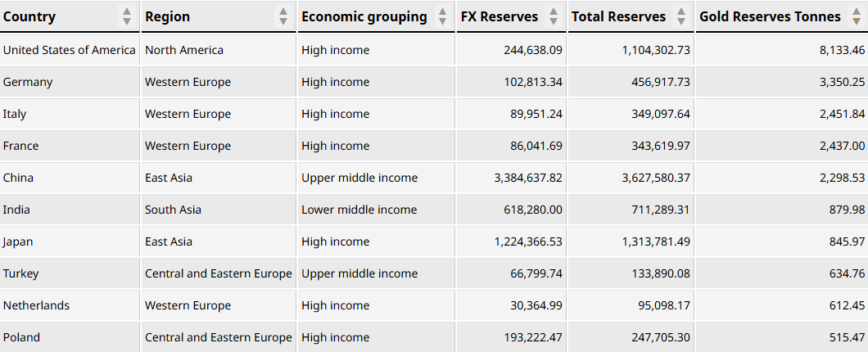This screenshot has width=868, height=352.
Task: Click the sort arrows icon beside FX Reserves
Action: 553,16
